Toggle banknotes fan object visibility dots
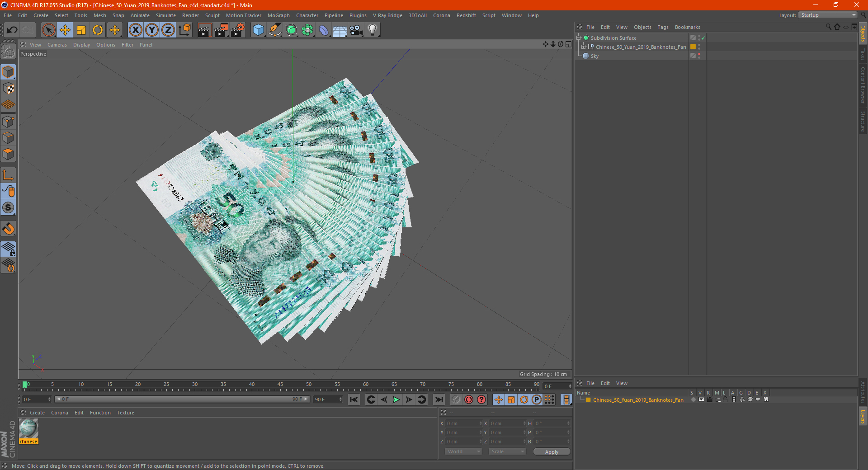 pyautogui.click(x=699, y=47)
